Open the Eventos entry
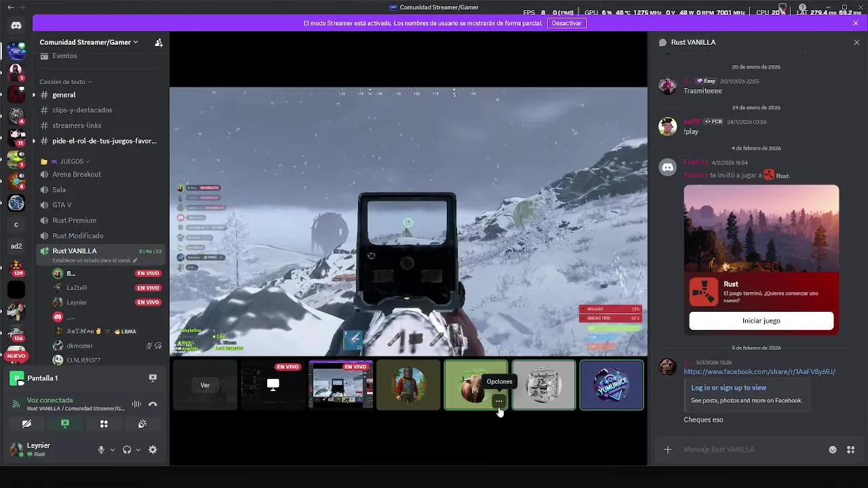868x488 pixels. pyautogui.click(x=99, y=56)
